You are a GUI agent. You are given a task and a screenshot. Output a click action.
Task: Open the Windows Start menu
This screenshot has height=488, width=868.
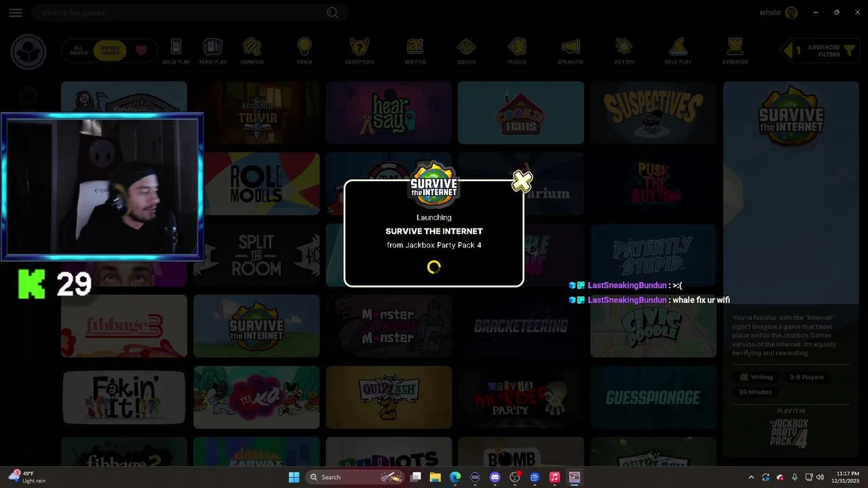[294, 477]
